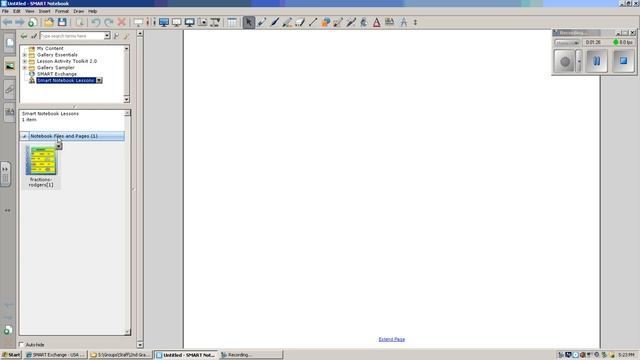Pick the Creative Pens tool next to Pens

click(x=275, y=22)
